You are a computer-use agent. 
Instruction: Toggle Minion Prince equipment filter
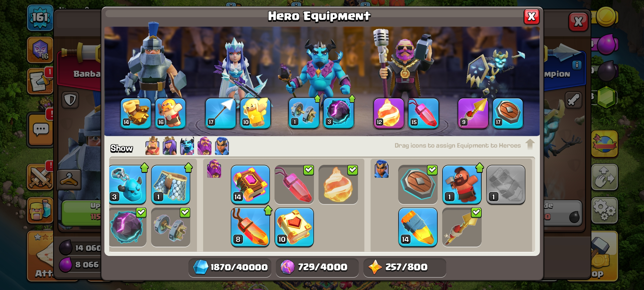pyautogui.click(x=187, y=146)
